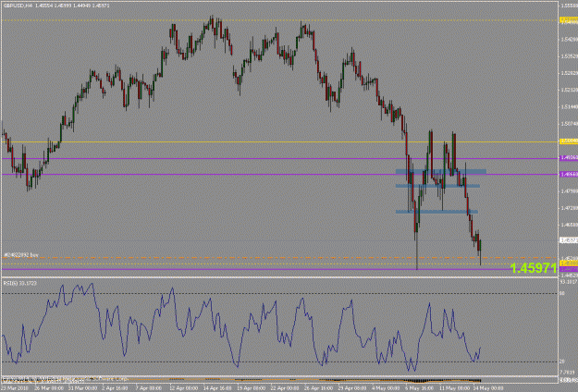Click the large green 1.45971 price text
This screenshot has height=392, width=578.
[533, 268]
